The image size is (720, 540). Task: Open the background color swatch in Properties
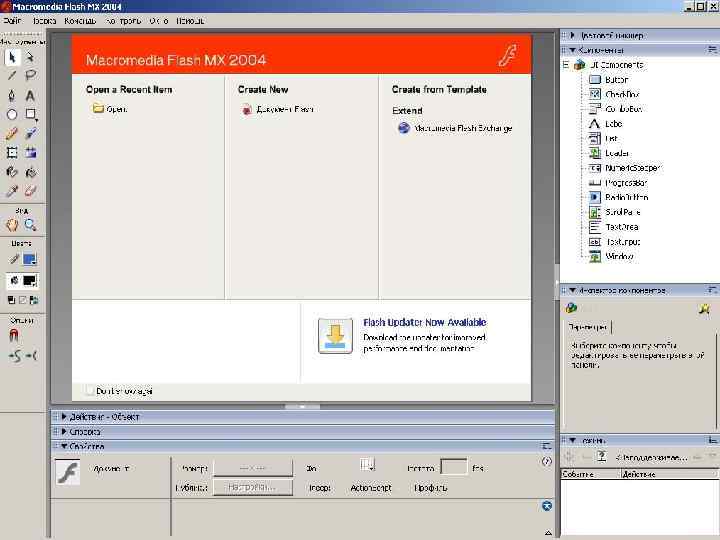pyautogui.click(x=367, y=465)
